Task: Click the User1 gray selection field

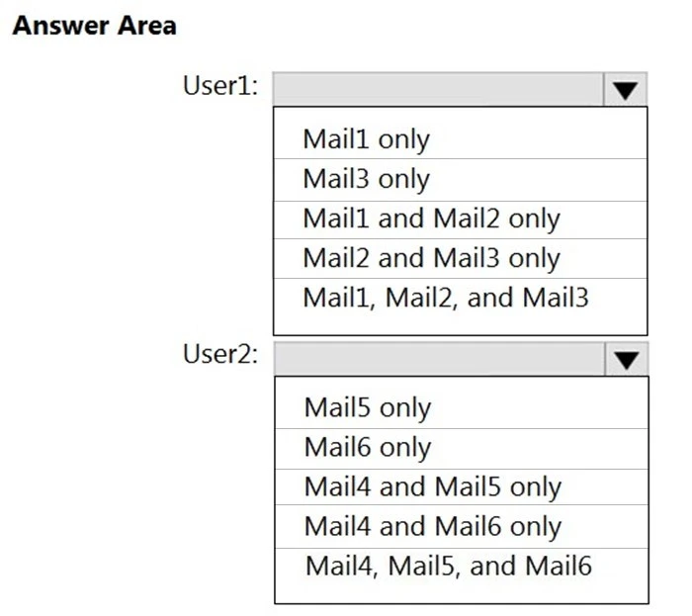Action: pyautogui.click(x=437, y=89)
